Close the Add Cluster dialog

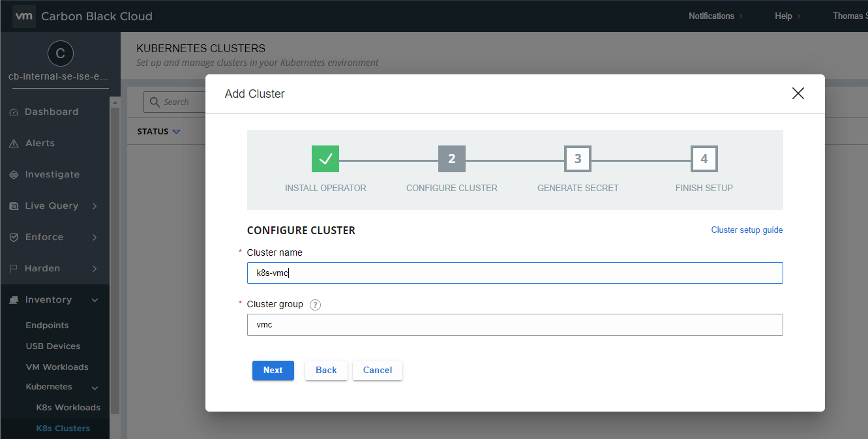798,93
